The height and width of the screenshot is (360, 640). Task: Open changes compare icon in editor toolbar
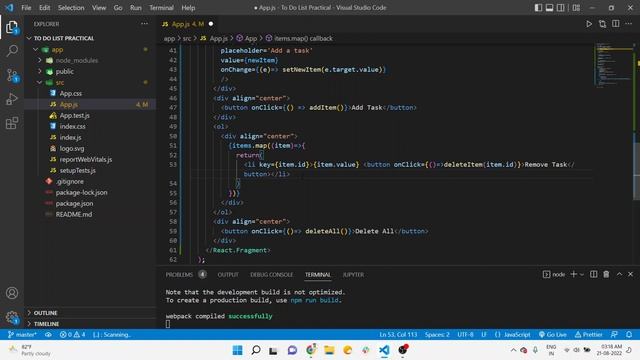(602, 24)
